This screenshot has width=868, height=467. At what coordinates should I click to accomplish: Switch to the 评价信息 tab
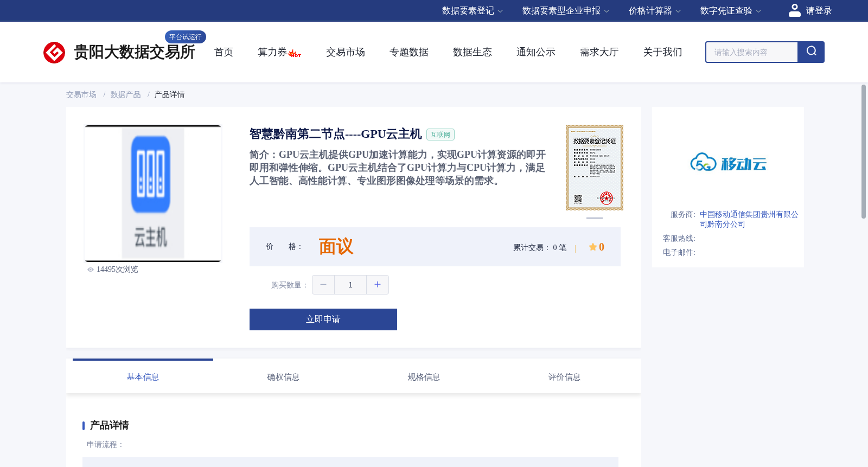click(564, 376)
